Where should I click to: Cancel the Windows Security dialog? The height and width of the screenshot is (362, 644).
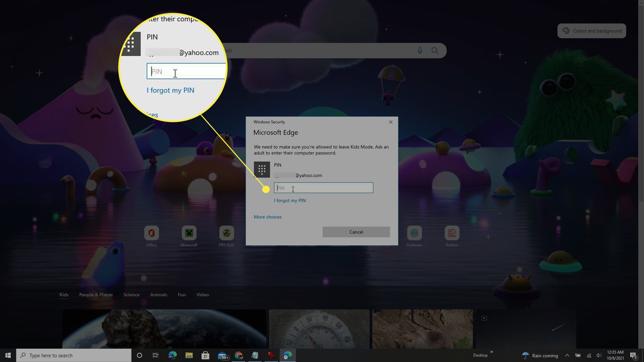[356, 232]
